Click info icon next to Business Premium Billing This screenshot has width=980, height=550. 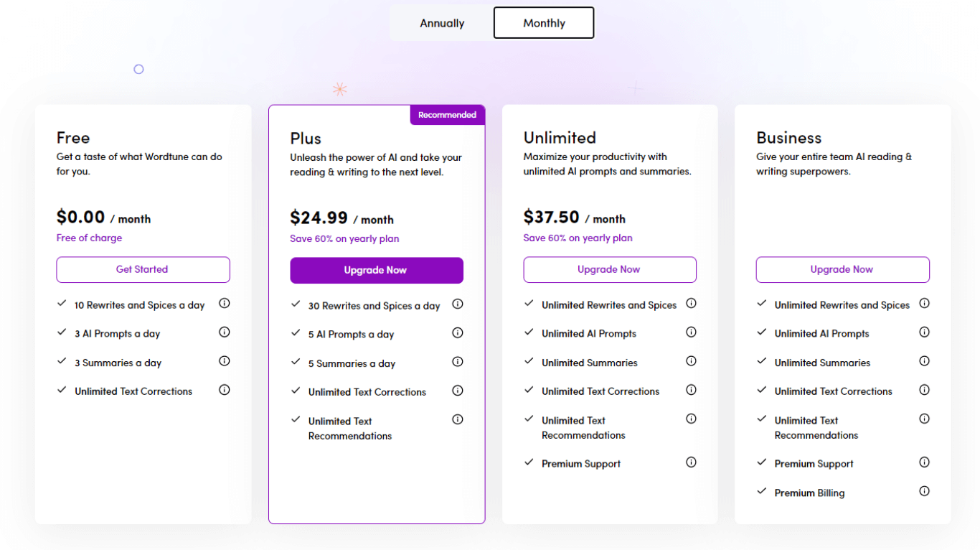coord(924,491)
